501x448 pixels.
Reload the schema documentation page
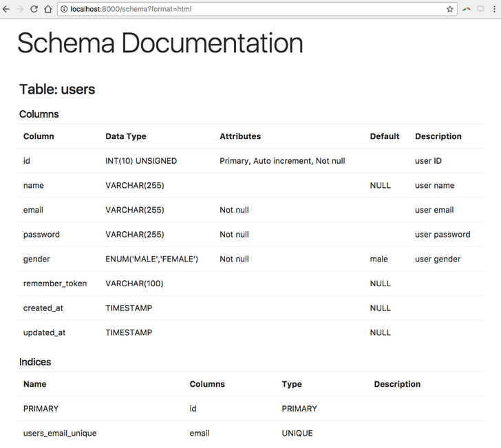tap(34, 9)
